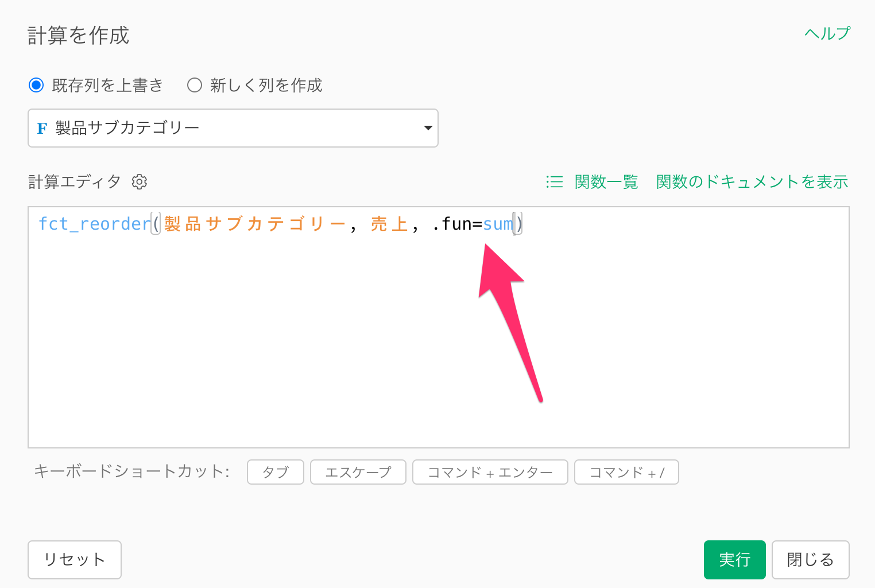The height and width of the screenshot is (588, 875).
Task: Click the 売上 argument in the formula
Action: point(389,224)
